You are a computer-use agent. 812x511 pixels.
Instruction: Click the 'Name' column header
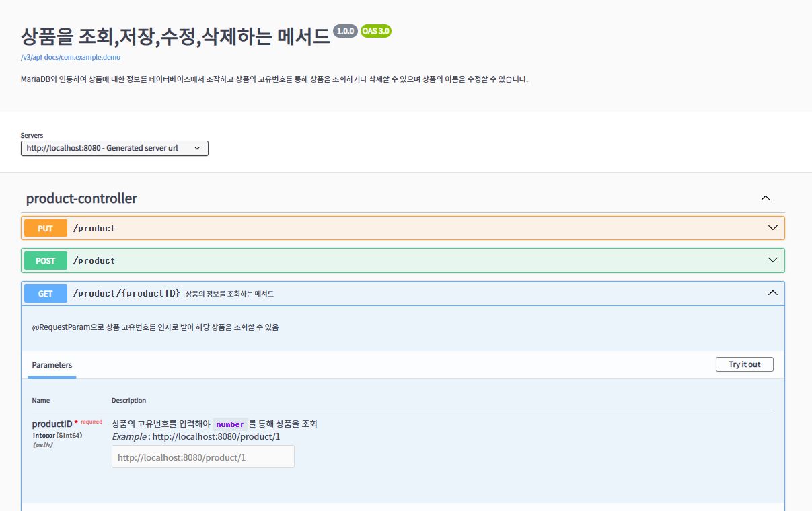[x=41, y=400]
